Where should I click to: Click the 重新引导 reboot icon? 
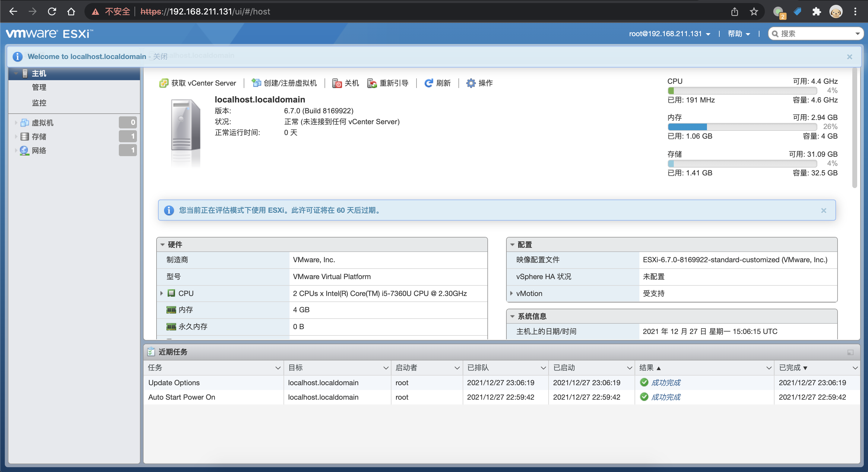(372, 83)
